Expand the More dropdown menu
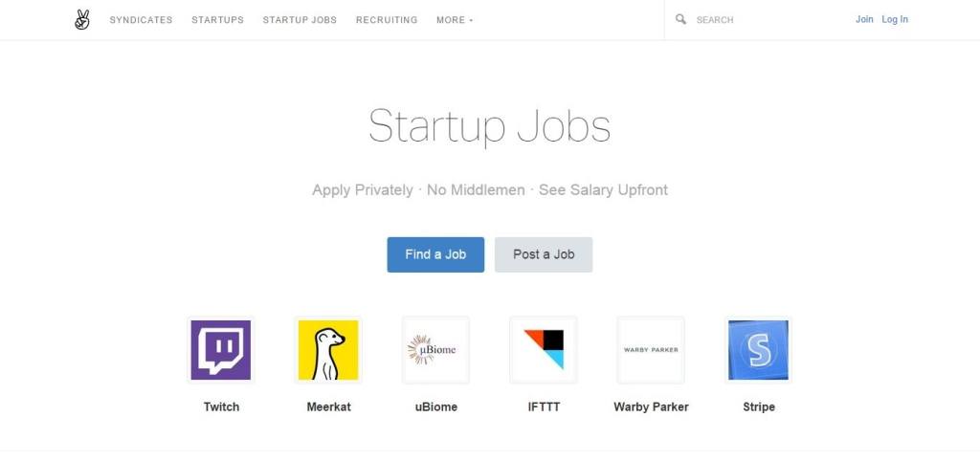980x461 pixels. [x=455, y=20]
